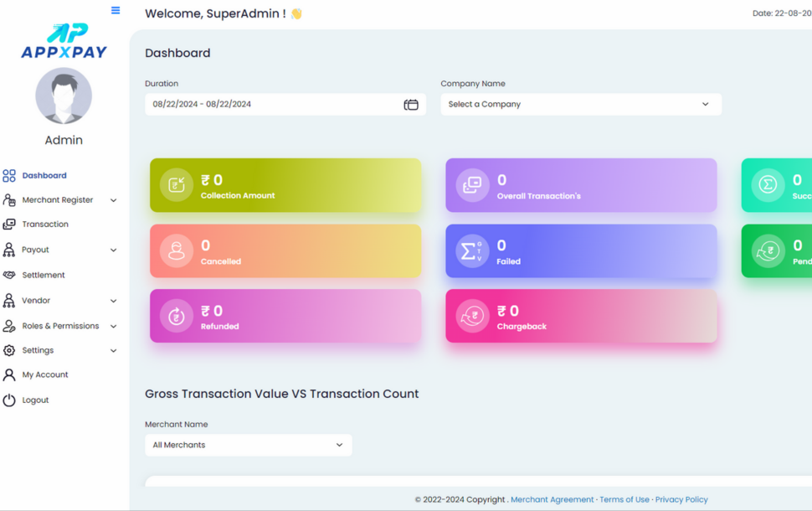Click Logout in the sidebar
Viewport: 812px width, 511px height.
click(35, 400)
